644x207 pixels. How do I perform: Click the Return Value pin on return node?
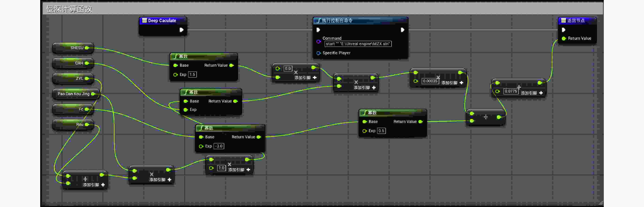564,39
